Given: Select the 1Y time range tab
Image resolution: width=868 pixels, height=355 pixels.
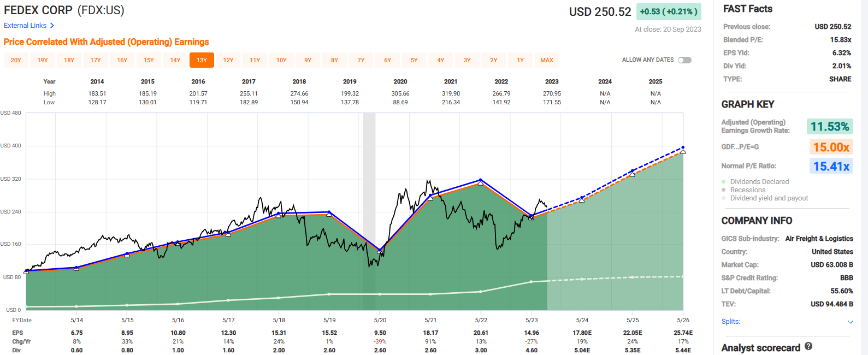Looking at the screenshot, I should 521,60.
